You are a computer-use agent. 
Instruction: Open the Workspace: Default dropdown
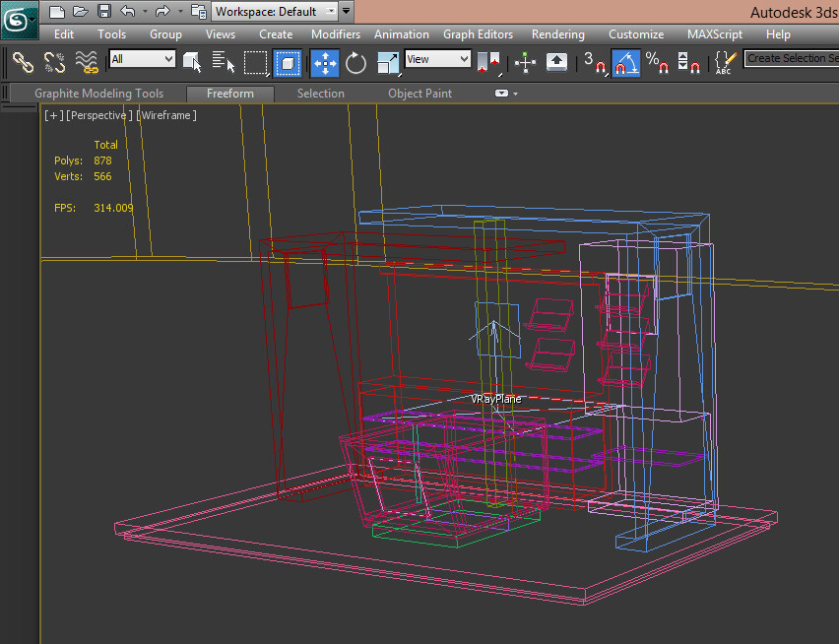[x=274, y=11]
